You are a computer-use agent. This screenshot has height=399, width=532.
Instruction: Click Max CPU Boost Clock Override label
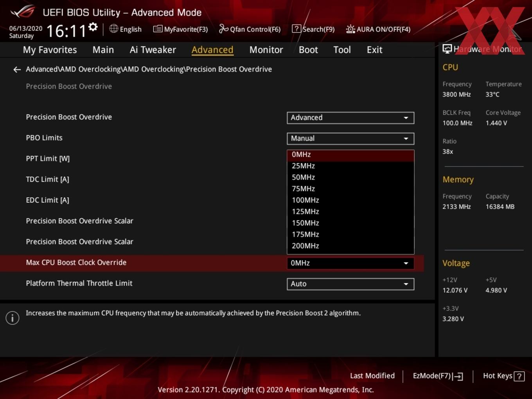76,262
